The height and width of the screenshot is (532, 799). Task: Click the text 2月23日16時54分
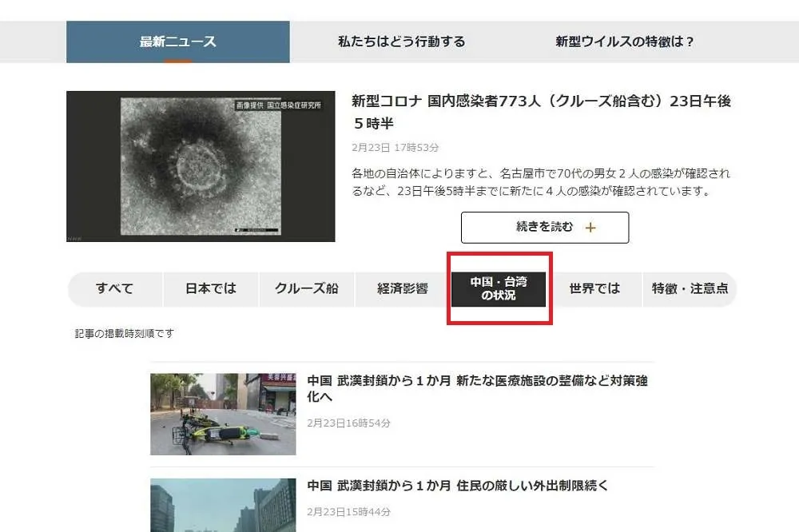(348, 423)
